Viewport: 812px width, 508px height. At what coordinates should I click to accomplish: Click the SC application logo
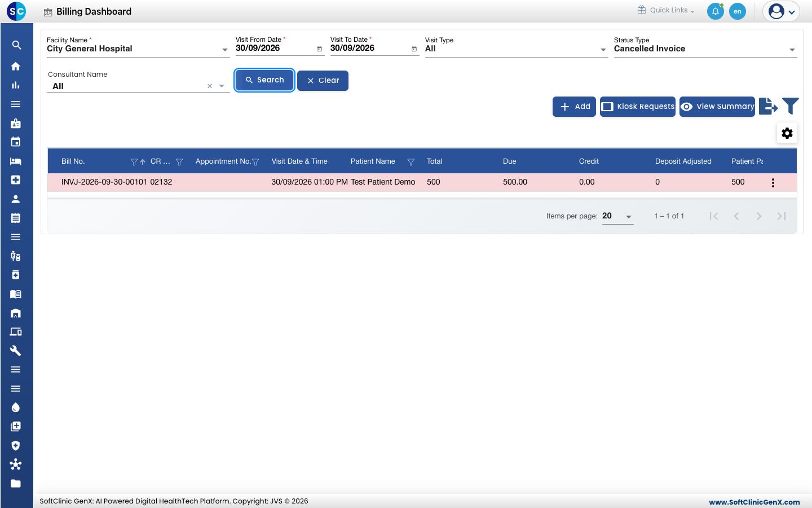click(x=16, y=11)
